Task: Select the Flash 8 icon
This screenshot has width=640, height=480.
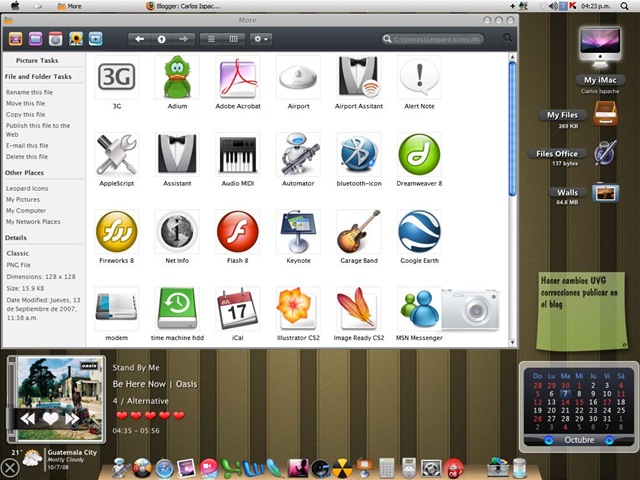Action: [238, 231]
